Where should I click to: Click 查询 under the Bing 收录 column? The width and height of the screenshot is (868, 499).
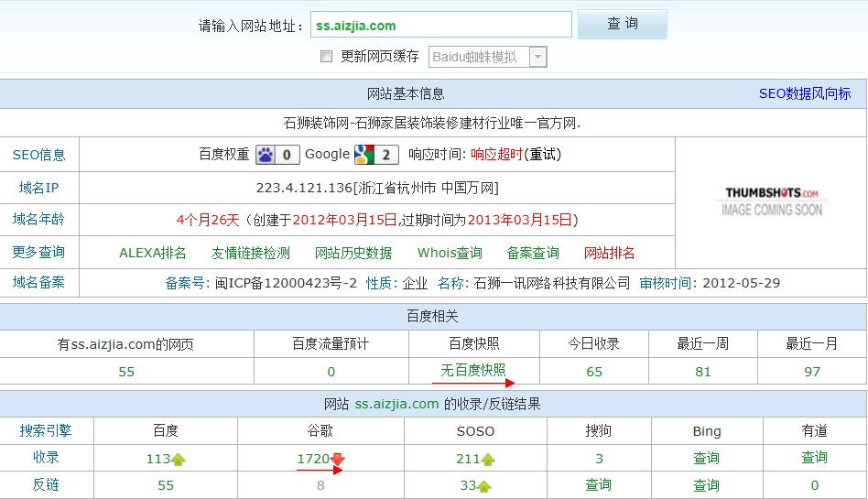click(x=706, y=458)
